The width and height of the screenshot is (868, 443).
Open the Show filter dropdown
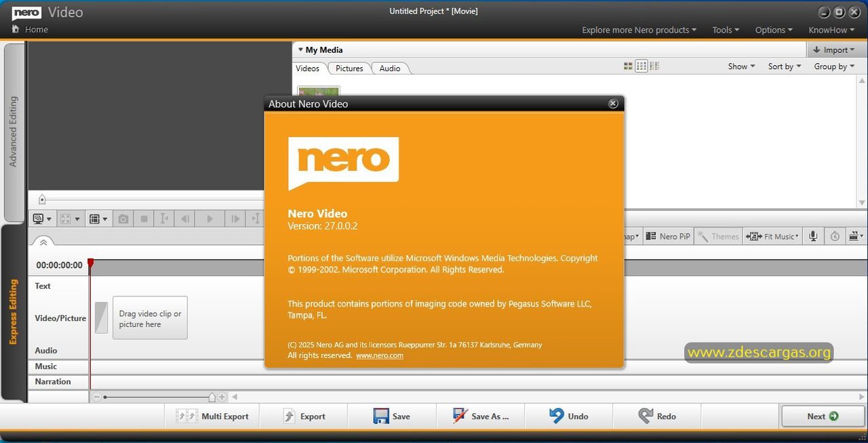[x=741, y=66]
